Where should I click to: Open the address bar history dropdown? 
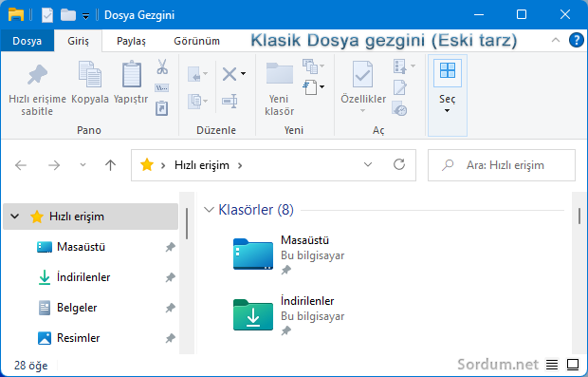tap(368, 164)
